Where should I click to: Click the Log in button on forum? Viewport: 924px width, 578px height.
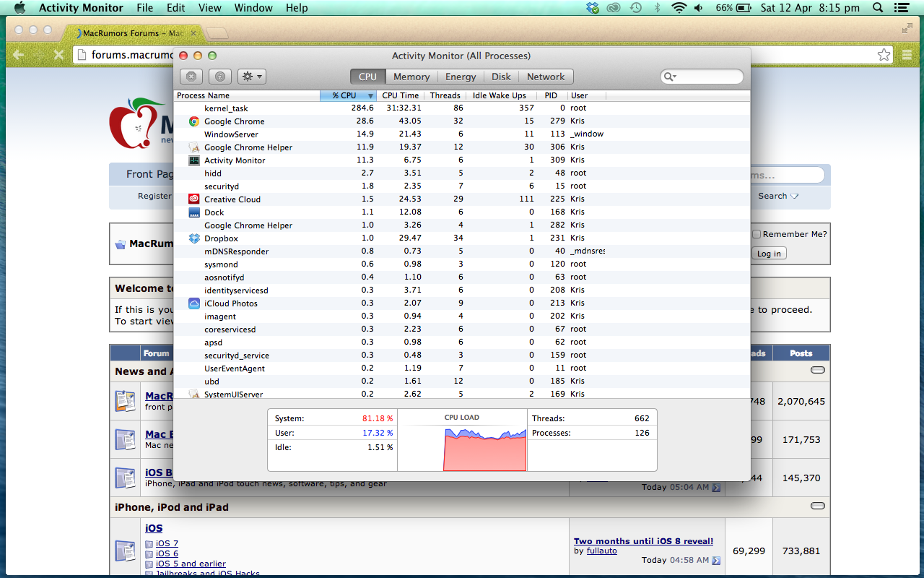pyautogui.click(x=769, y=254)
